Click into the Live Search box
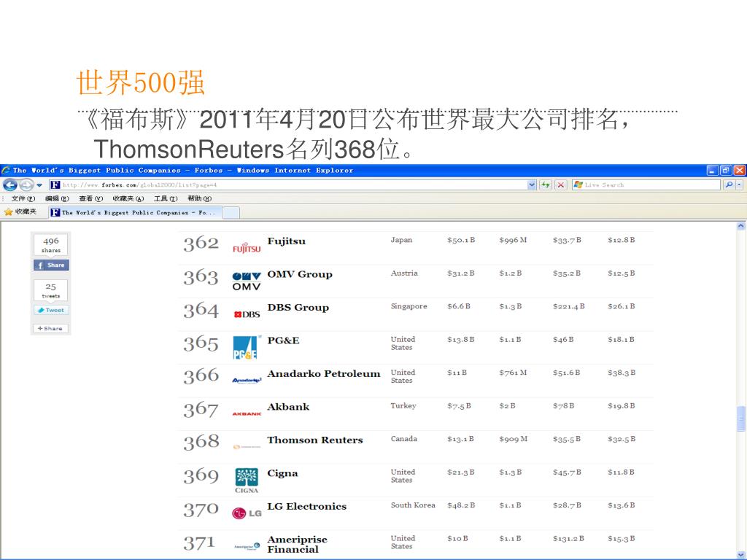The width and height of the screenshot is (747, 560). (646, 184)
